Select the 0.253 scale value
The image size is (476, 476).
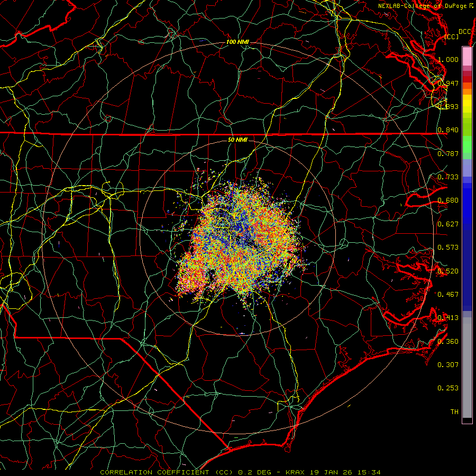click(448, 388)
